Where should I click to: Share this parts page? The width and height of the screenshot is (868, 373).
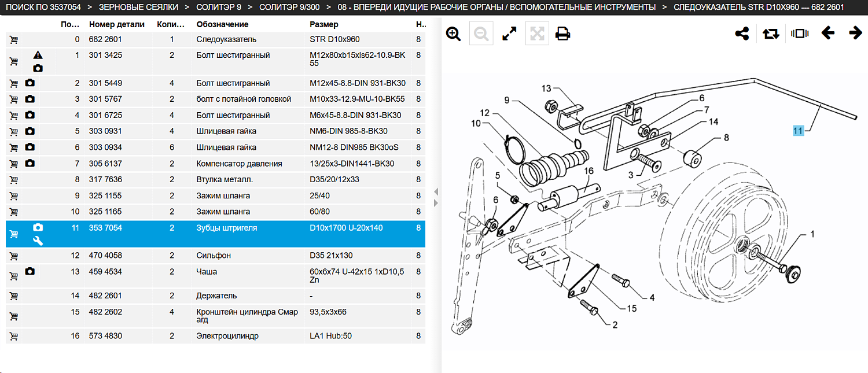click(x=742, y=34)
